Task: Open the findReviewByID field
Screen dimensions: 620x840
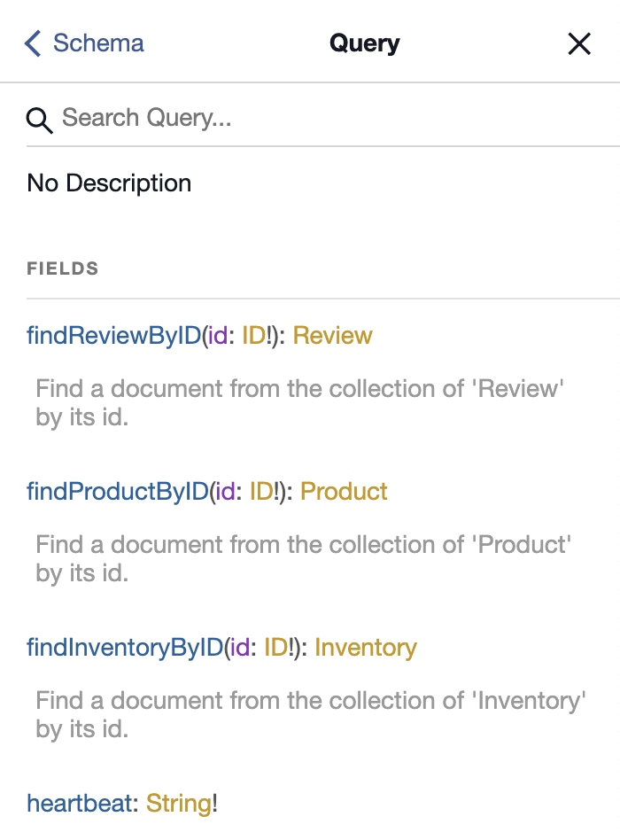Action: (x=114, y=336)
